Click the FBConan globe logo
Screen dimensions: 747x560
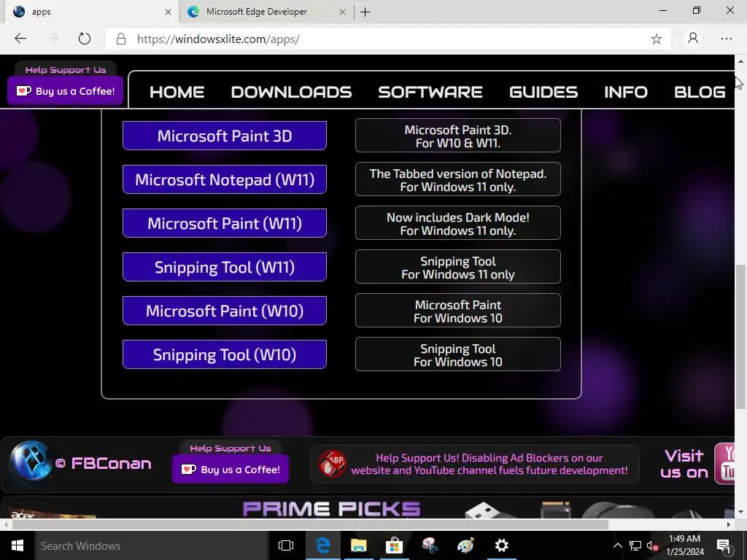(x=31, y=461)
